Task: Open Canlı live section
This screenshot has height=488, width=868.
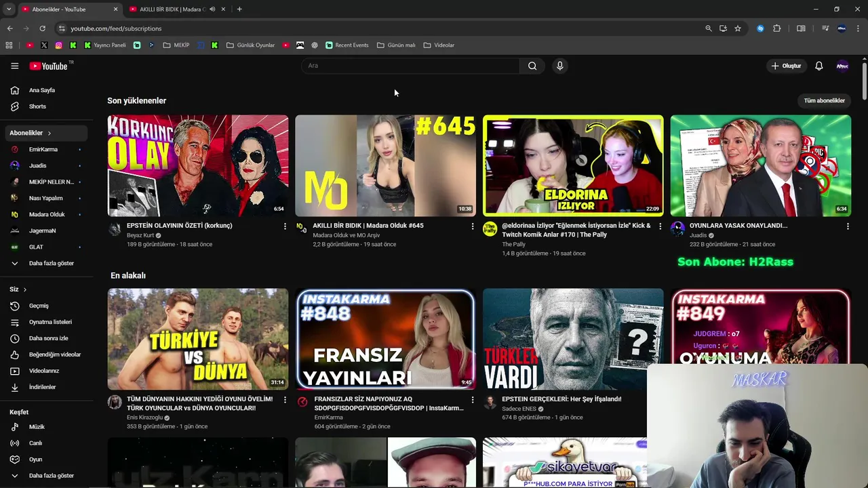Action: 46,443
